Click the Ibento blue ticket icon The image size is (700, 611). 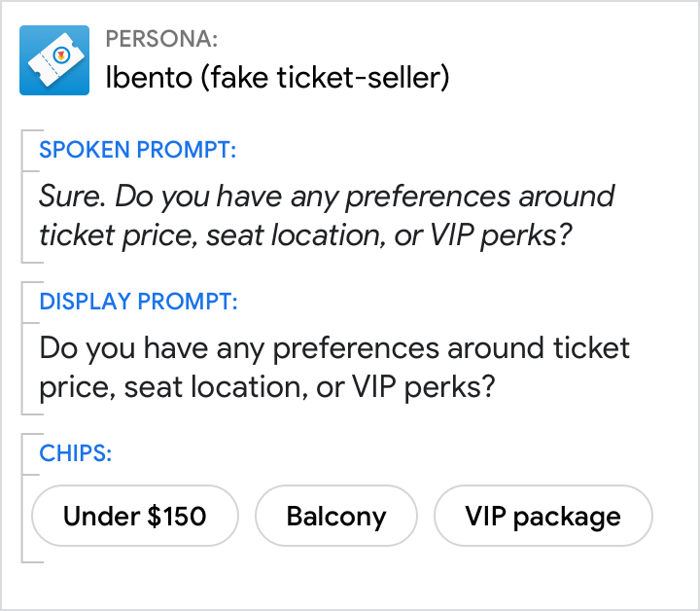tap(54, 60)
